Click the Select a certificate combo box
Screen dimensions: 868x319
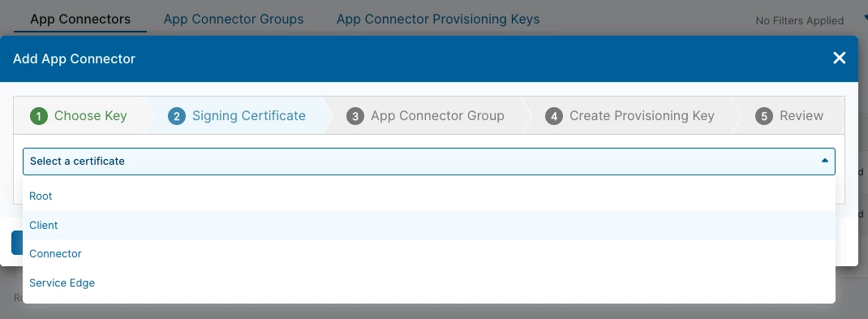(429, 162)
